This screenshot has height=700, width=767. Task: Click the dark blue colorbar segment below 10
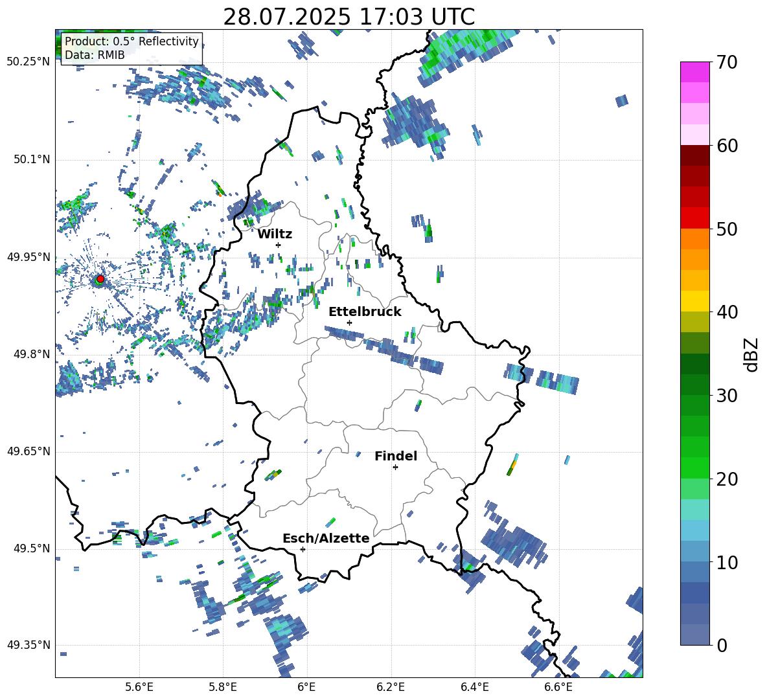[x=694, y=593]
